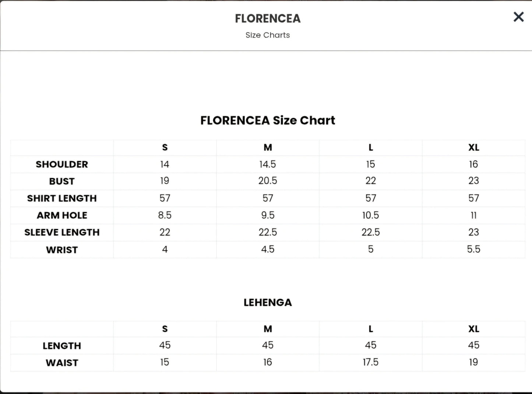
Task: Select the WAIST row label
Action: click(x=62, y=363)
